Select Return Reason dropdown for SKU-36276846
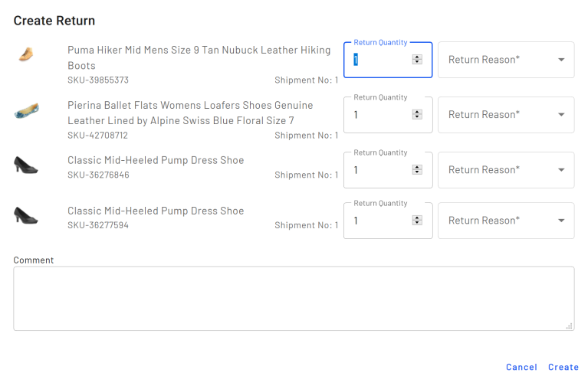Screen dimensions: 588x383 tap(506, 170)
